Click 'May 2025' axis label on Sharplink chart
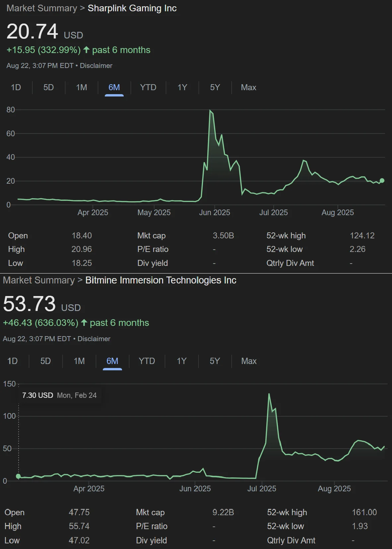The width and height of the screenshot is (392, 549). 154,213
